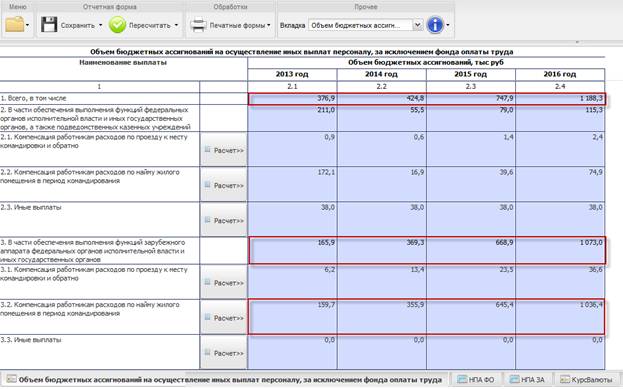
Task: Open the yellow folder menu icon
Action: pyautogui.click(x=15, y=25)
